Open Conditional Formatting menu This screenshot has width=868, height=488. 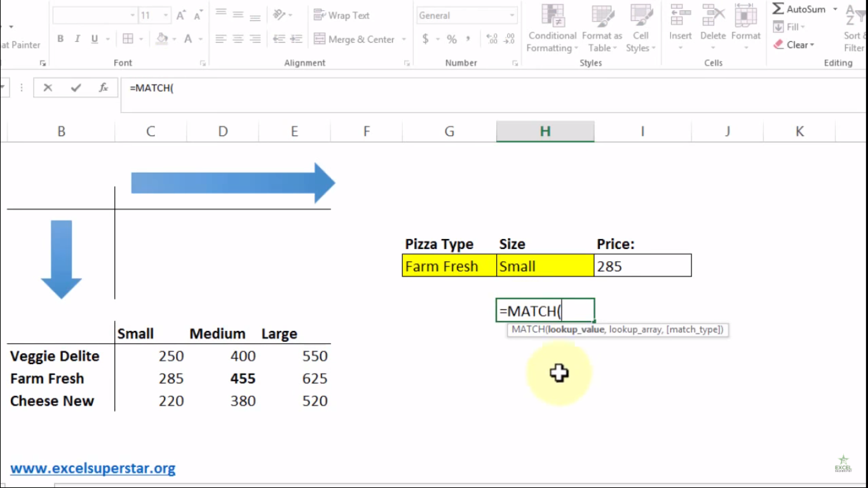click(553, 29)
